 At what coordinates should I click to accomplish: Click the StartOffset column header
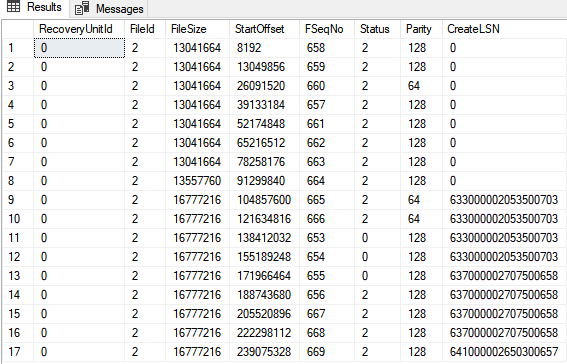tap(264, 29)
